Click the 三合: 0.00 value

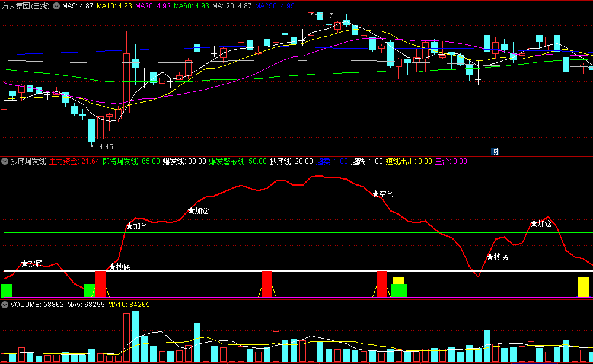point(451,161)
